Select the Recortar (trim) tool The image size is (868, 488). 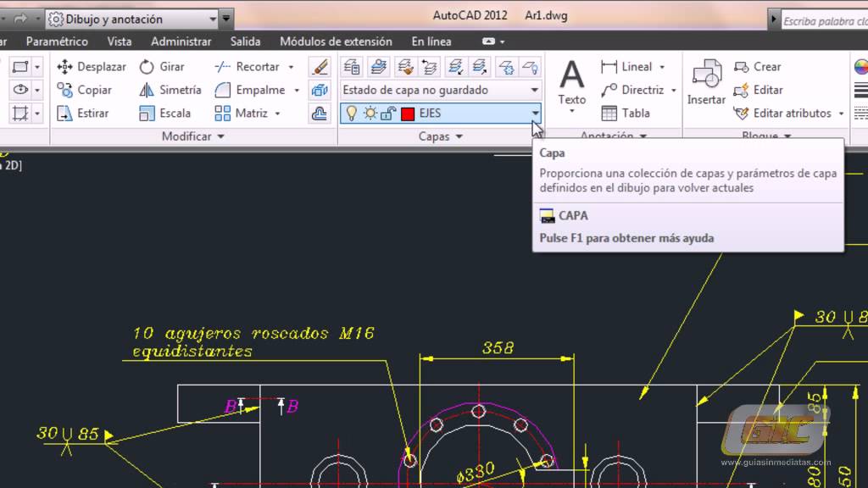point(247,67)
